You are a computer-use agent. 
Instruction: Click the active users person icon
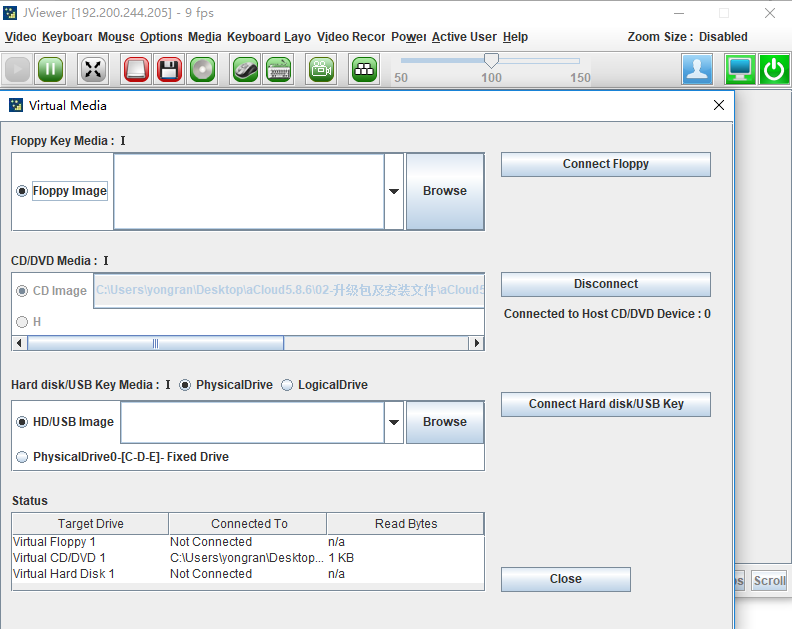(698, 69)
